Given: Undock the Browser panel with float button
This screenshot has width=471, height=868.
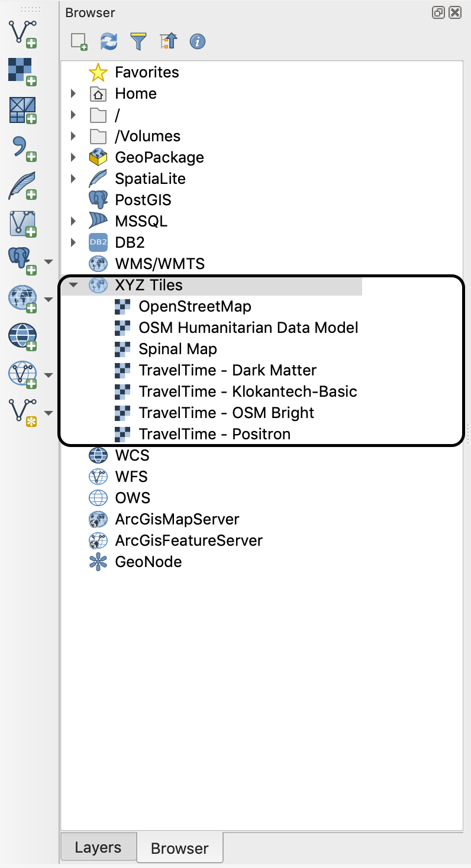Looking at the screenshot, I should [438, 12].
